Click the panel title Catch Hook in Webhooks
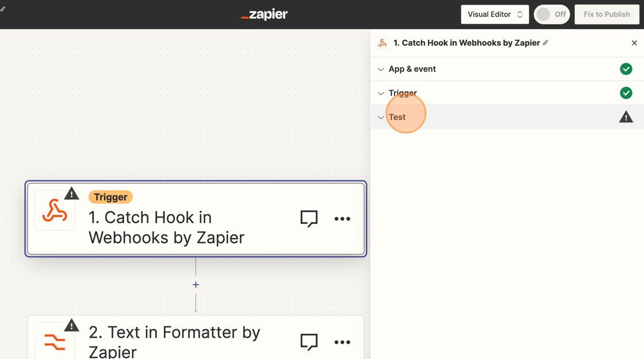Viewport: 644px width, 359px height. pyautogui.click(x=466, y=43)
